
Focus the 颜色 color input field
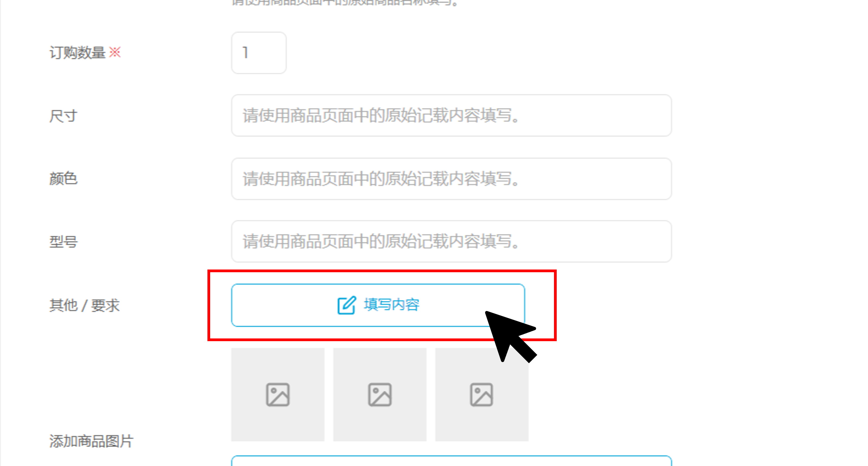tap(451, 179)
